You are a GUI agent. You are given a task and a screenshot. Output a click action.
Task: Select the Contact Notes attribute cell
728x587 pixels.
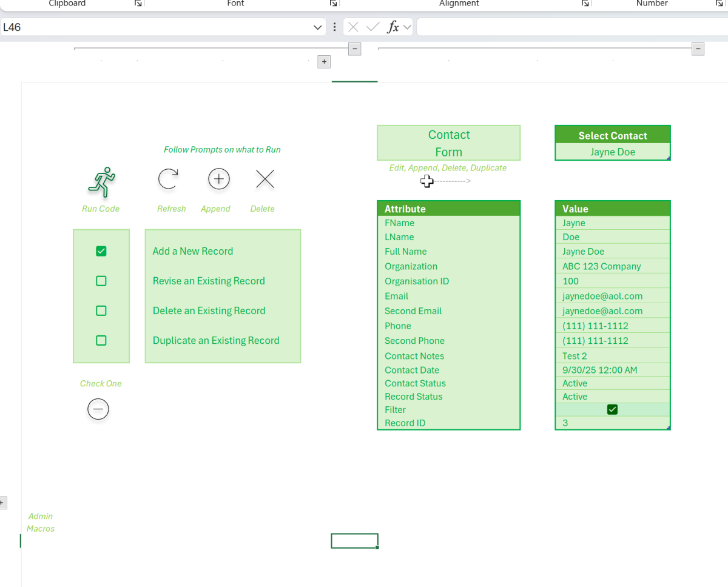coord(449,356)
